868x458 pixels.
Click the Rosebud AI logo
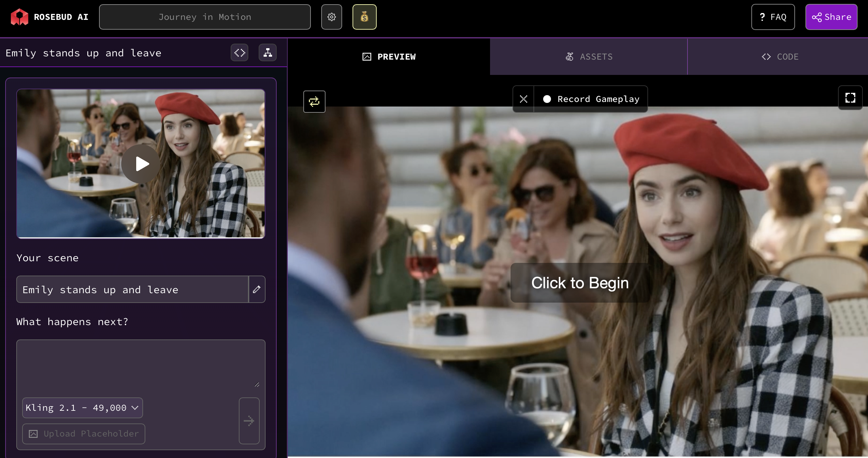coord(20,17)
